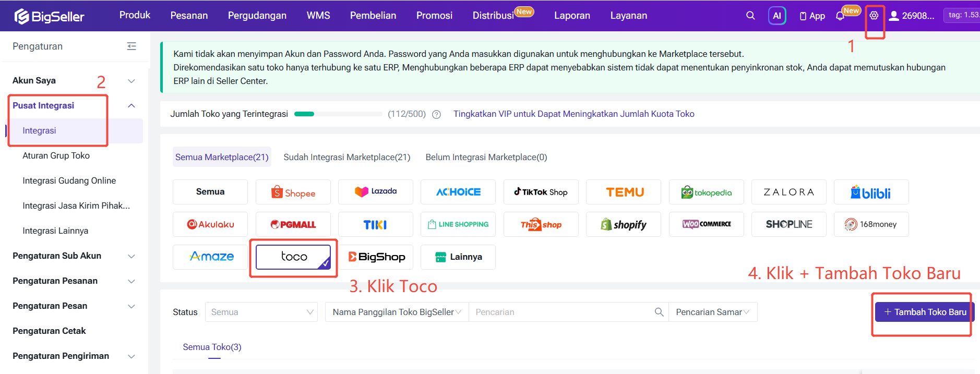980x374 pixels.
Task: Select the TEMU marketplace tile
Action: click(x=624, y=192)
